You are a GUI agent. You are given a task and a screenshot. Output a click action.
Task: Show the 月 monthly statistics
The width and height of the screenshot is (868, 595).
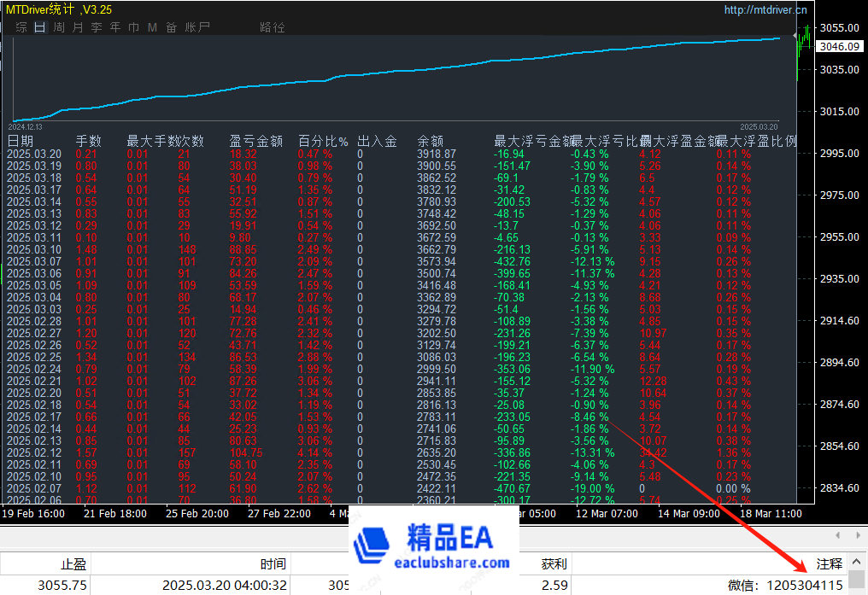(x=78, y=27)
